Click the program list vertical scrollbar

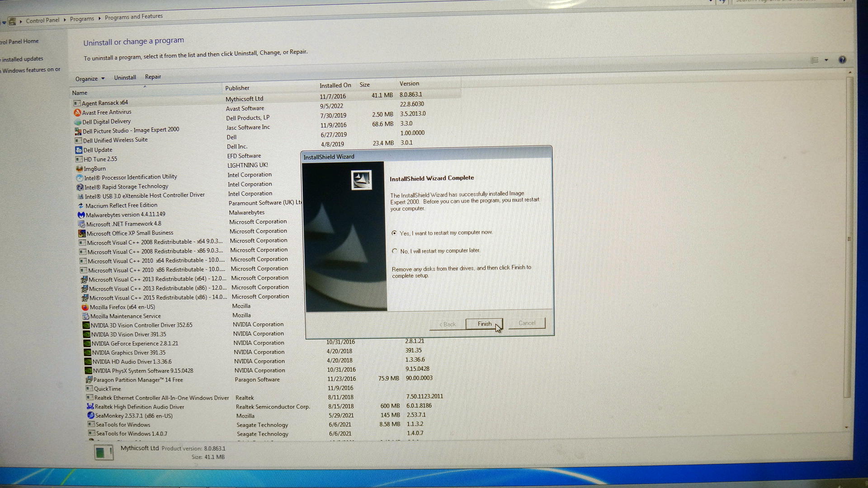click(x=849, y=237)
